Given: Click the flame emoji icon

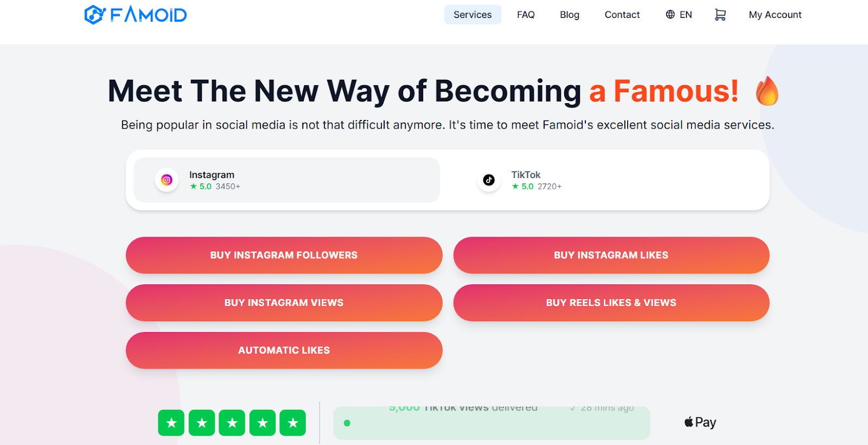Looking at the screenshot, I should click(x=767, y=91).
